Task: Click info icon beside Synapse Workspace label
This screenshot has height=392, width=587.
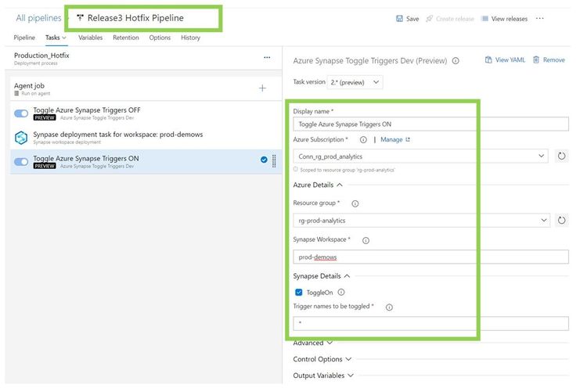Action: pyautogui.click(x=366, y=240)
